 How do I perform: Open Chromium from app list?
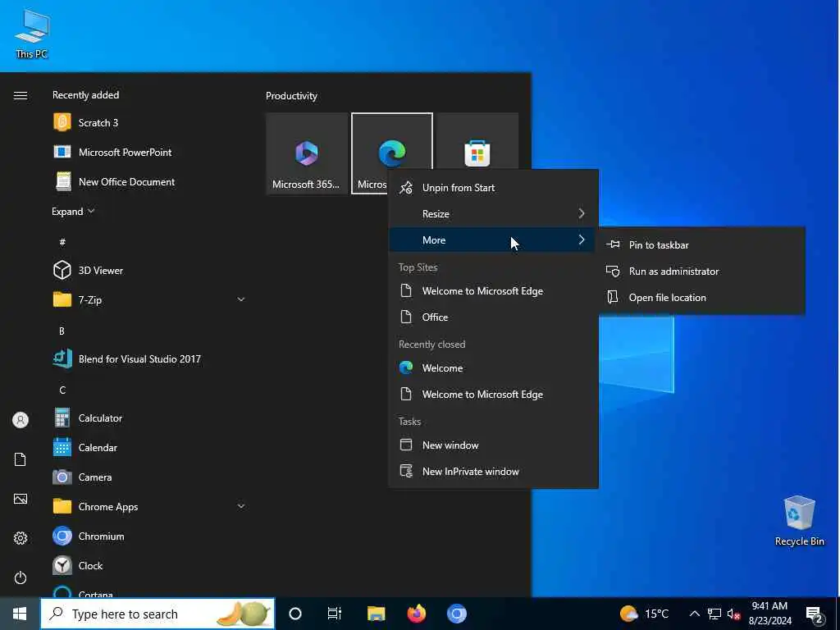click(149, 536)
